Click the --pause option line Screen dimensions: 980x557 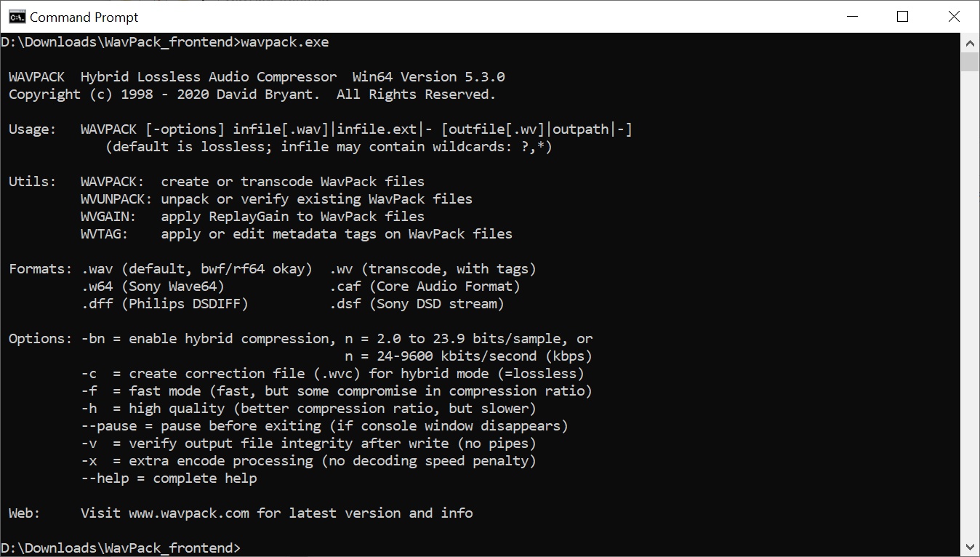pos(324,426)
